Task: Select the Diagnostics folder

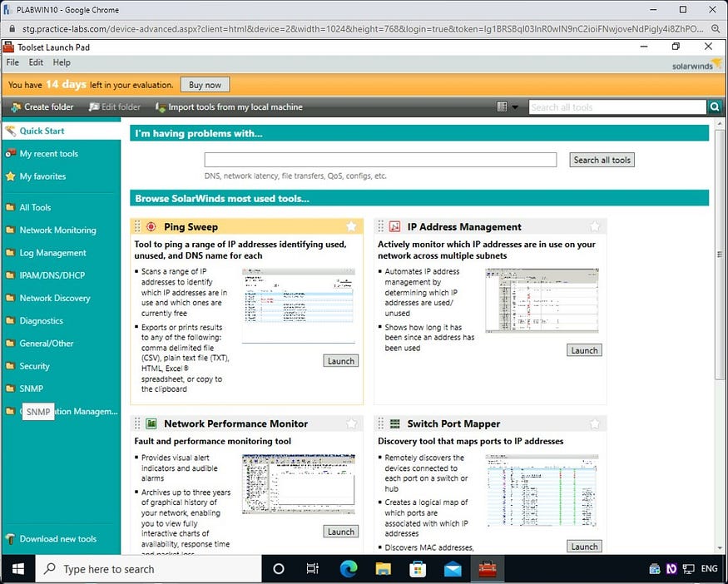Action: coord(41,321)
